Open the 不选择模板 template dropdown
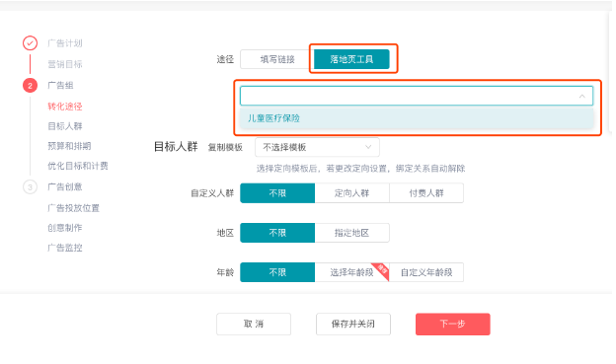 click(317, 147)
